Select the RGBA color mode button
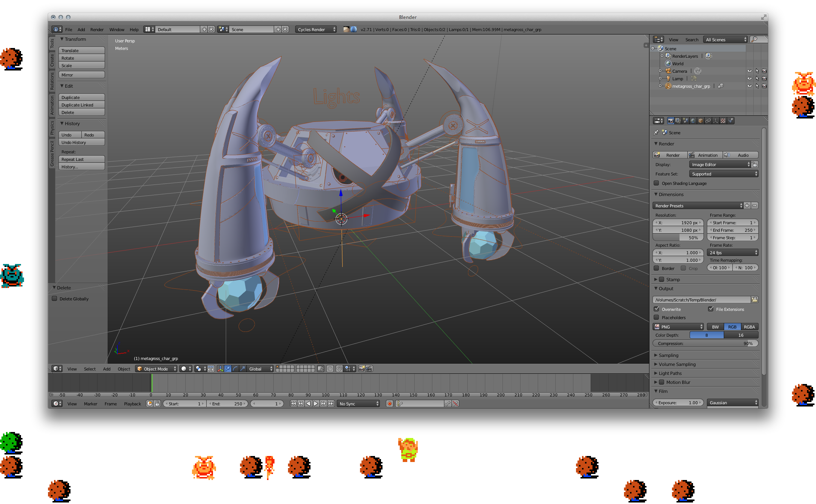The height and width of the screenshot is (504, 816). click(x=749, y=327)
